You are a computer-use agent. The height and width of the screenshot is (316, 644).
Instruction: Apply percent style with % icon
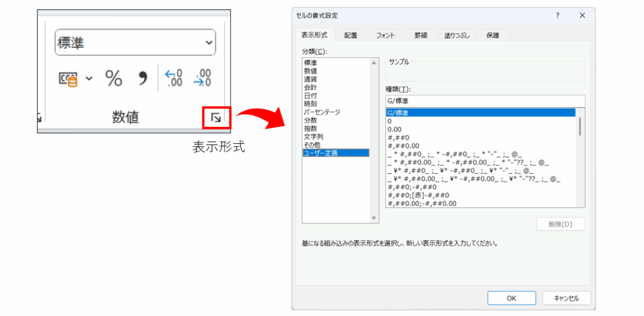coord(113,79)
